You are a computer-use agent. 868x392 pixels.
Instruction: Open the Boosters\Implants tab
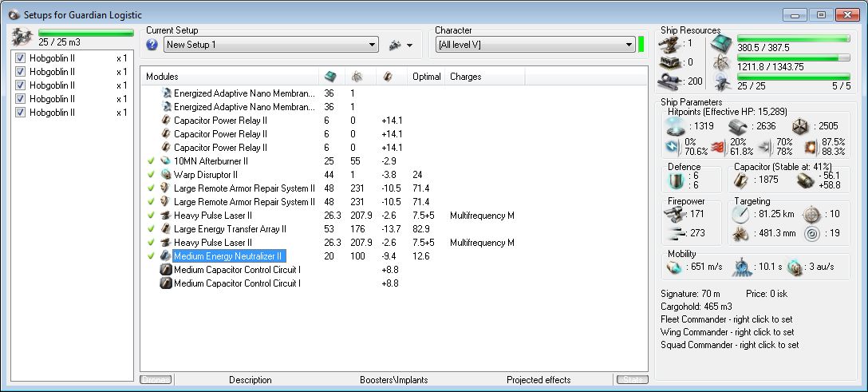pyautogui.click(x=393, y=380)
